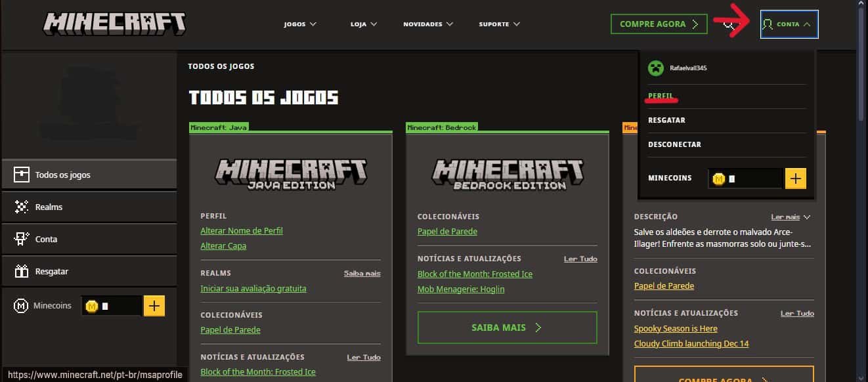Click the Minecraft: Java green tag
This screenshot has height=382, width=868.
(x=219, y=127)
